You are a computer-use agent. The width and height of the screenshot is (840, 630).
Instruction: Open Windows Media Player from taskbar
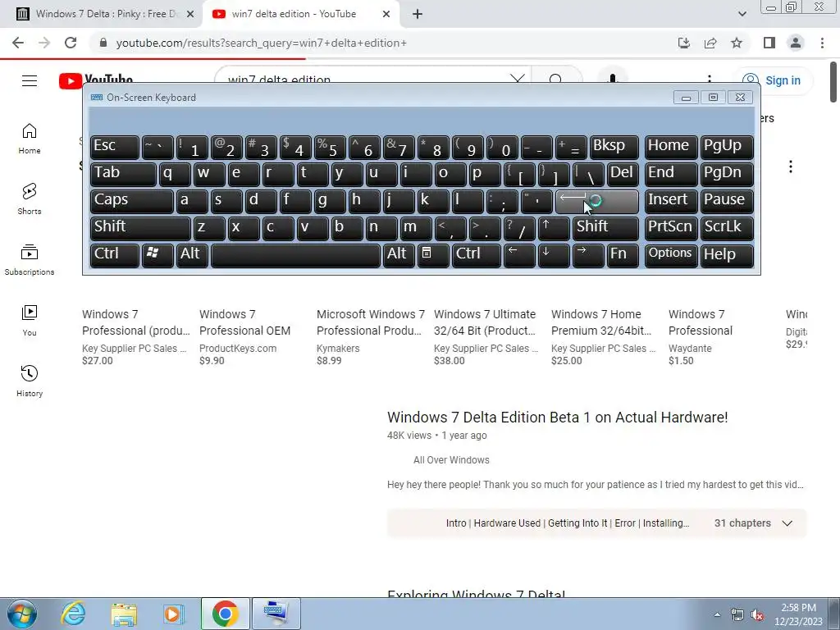tap(174, 614)
